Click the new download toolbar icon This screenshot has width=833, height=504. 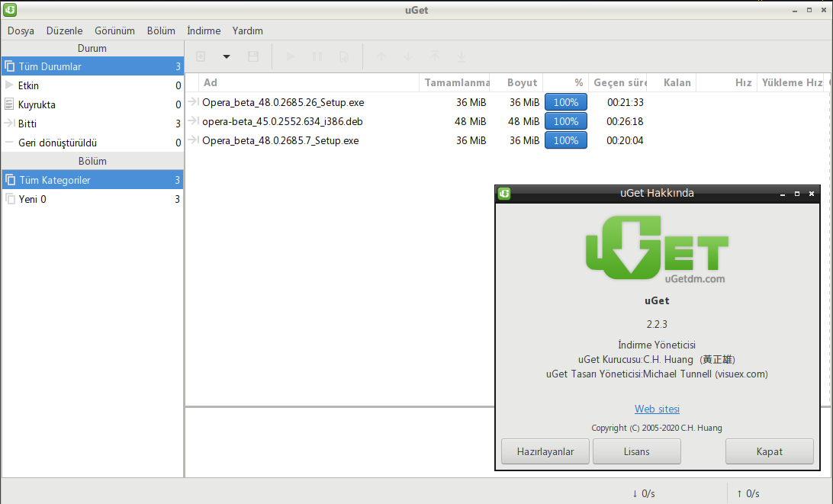[x=201, y=56]
